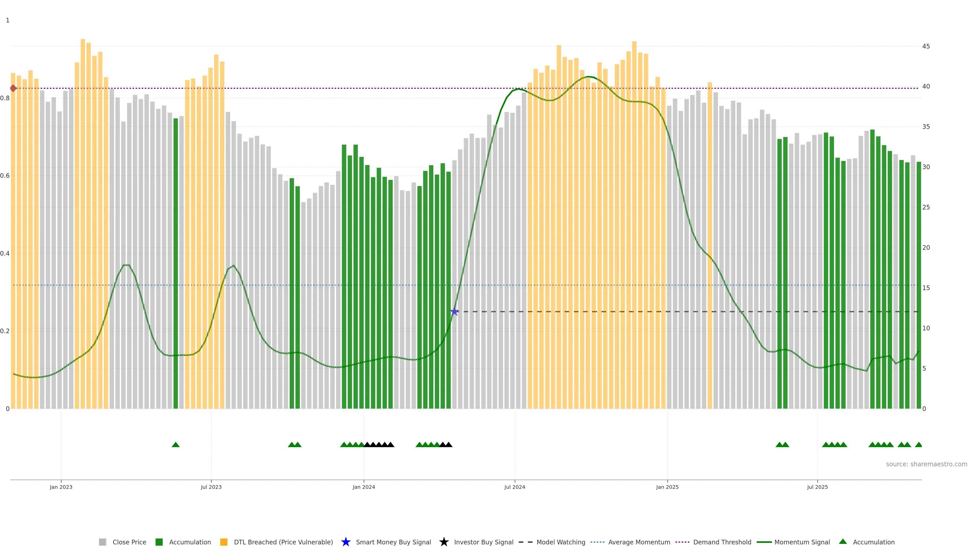Image resolution: width=980 pixels, height=551 pixels.
Task: Click the blue star icon in legend
Action: (346, 542)
